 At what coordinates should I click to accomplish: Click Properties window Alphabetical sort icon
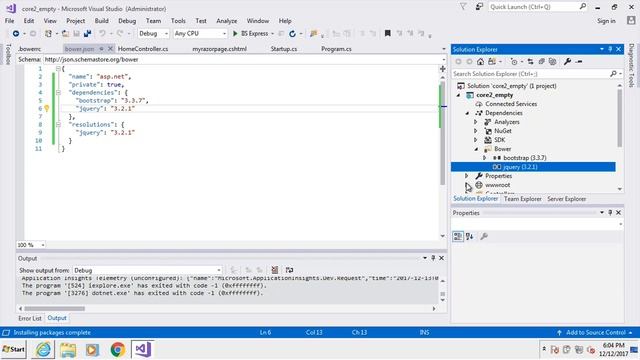[470, 236]
